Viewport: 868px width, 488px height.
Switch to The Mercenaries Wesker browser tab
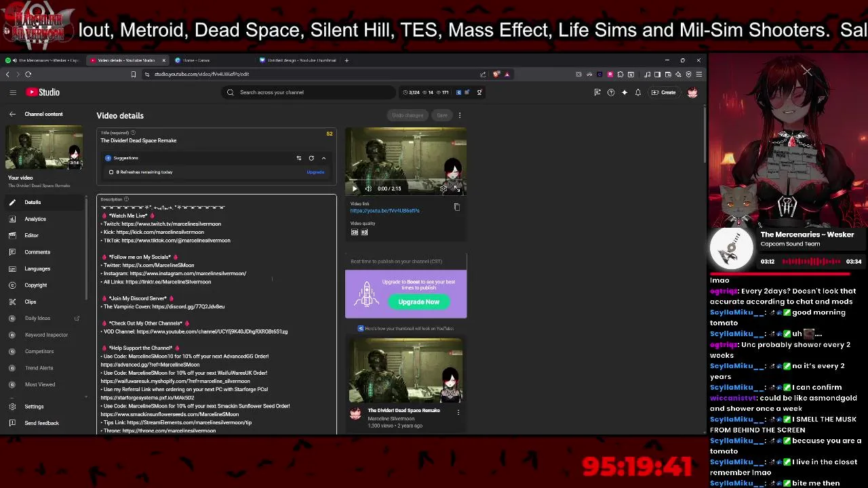[x=42, y=60]
